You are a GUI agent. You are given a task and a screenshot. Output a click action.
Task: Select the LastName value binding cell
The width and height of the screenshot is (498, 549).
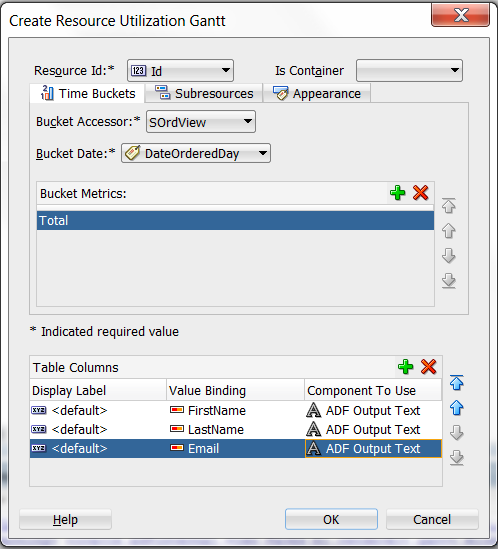235,429
